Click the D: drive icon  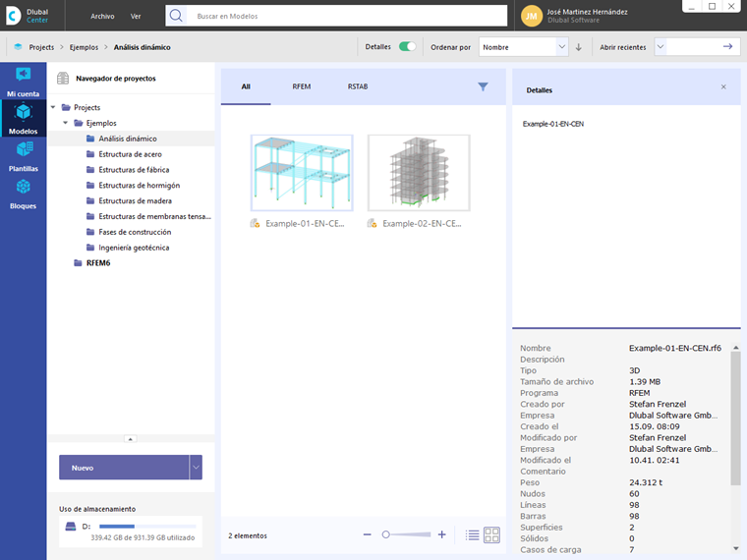(x=71, y=527)
